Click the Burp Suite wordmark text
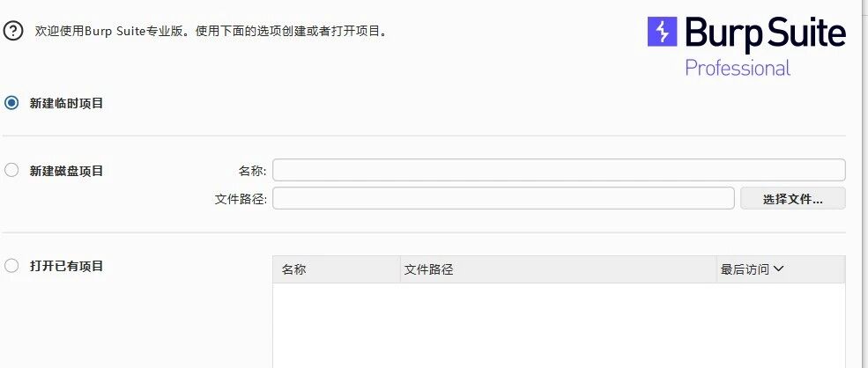Screen dimensions: 868x368 pyautogui.click(x=766, y=34)
